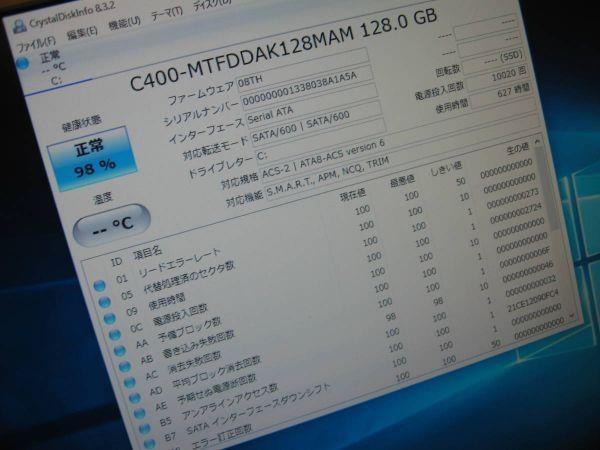This screenshot has height=450, width=600.
Task: Open the 機能(U) menu
Action: coord(123,23)
